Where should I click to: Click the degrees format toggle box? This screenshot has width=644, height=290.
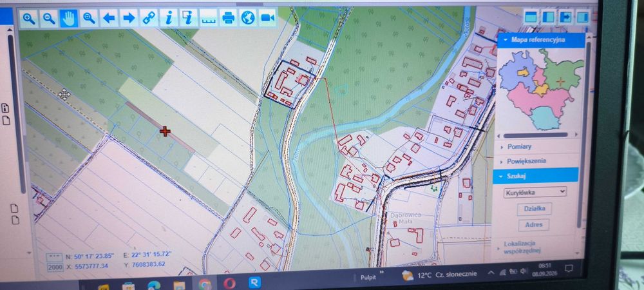tap(55, 257)
